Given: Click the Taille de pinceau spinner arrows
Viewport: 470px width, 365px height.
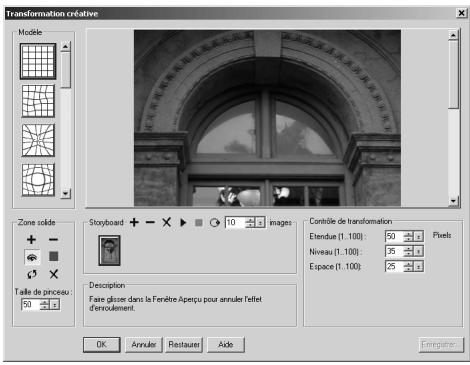Looking at the screenshot, I should [44, 304].
